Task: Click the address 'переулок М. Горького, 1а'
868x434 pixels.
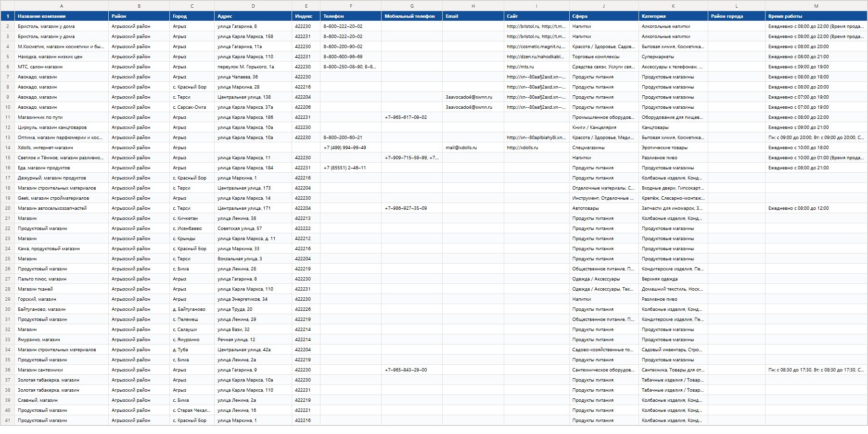Action: [253, 67]
